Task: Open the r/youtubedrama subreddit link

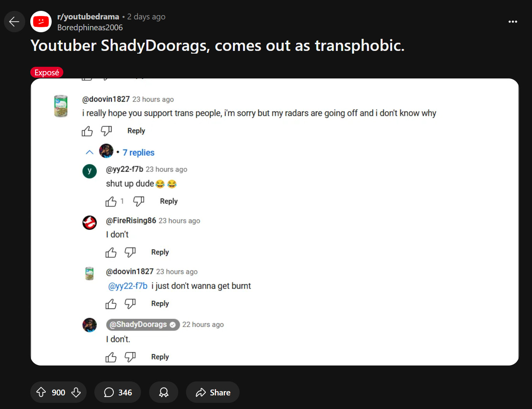Action: [88, 17]
